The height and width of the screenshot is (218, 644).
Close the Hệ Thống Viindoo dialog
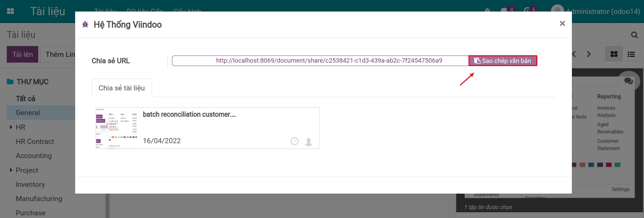[562, 23]
